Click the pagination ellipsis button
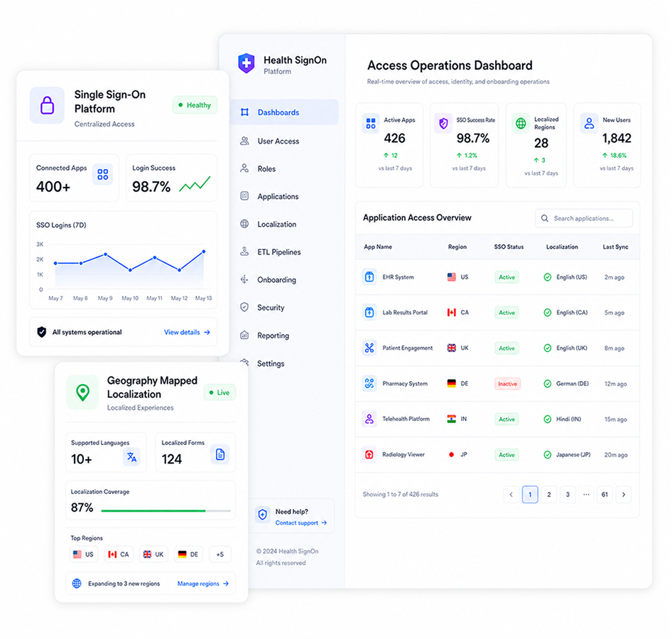 (586, 495)
